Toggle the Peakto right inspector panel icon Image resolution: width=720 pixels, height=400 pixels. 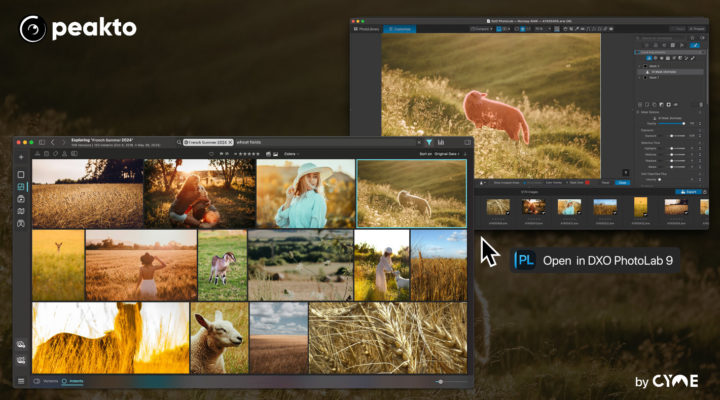(467, 142)
